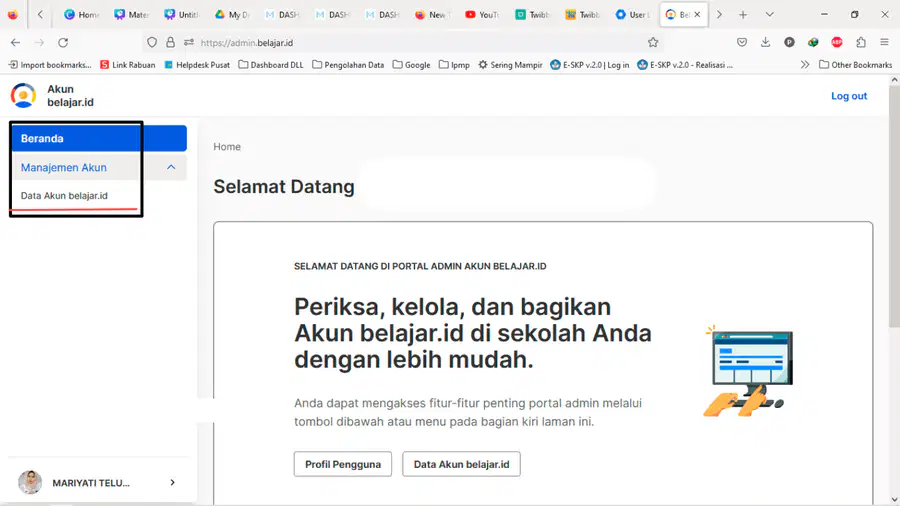Open the tracking protection shield icon
Image resolution: width=900 pixels, height=506 pixels.
coord(152,42)
